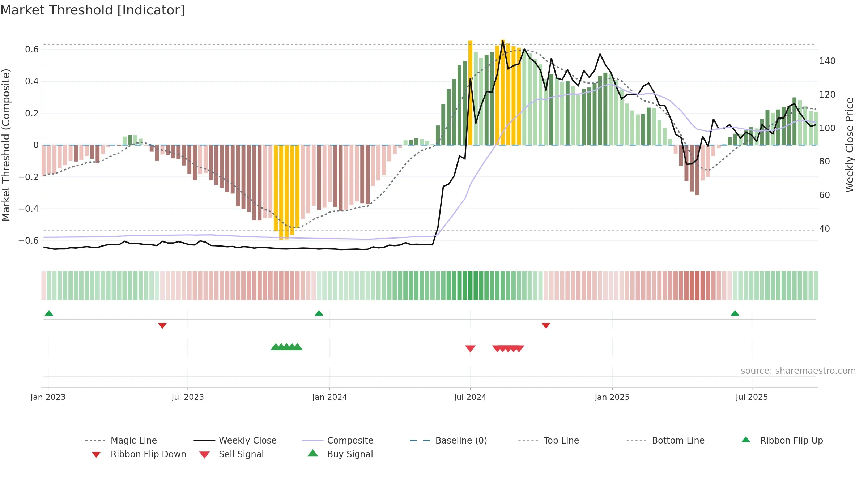The width and height of the screenshot is (868, 488).
Task: Select the ribbon flip down marker near Jun 2023
Action: tap(162, 326)
